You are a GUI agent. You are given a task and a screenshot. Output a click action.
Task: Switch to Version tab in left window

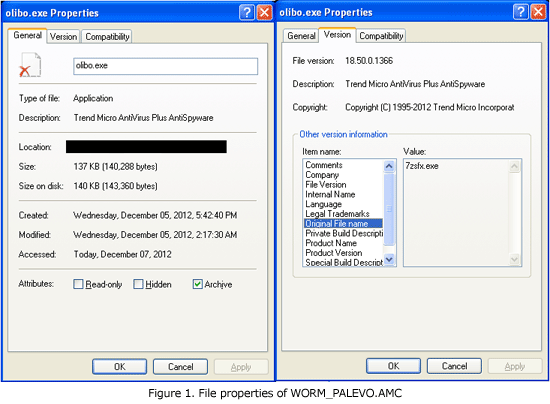[x=63, y=36]
